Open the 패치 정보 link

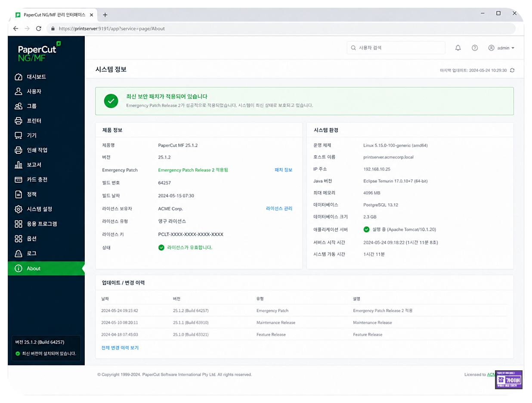[283, 170]
